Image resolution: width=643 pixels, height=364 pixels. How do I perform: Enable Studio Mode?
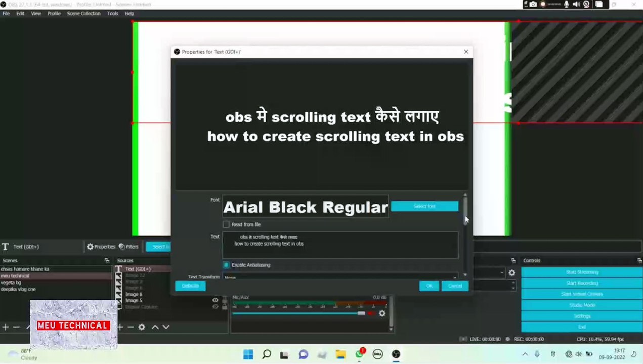(x=582, y=305)
